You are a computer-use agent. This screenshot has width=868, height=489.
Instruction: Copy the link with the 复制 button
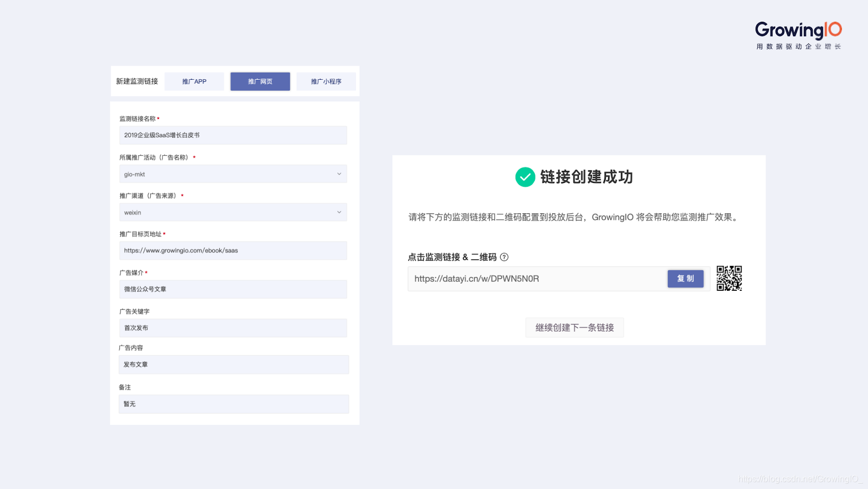click(685, 278)
